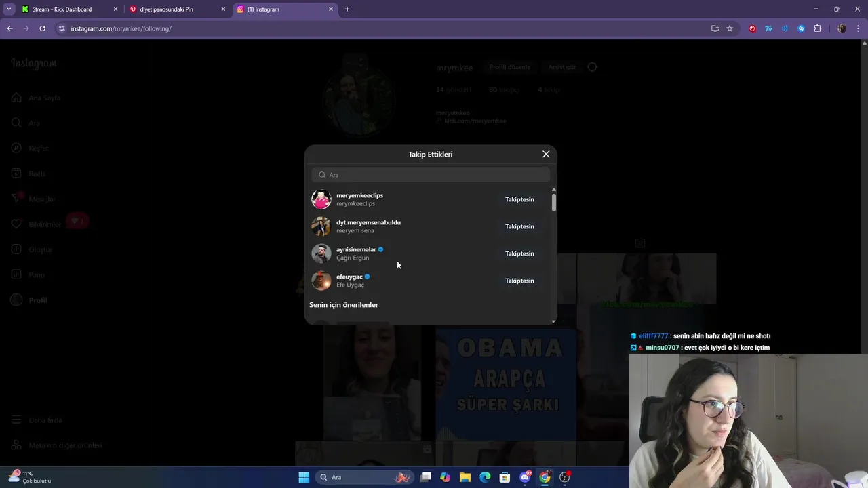Image resolution: width=868 pixels, height=488 pixels.
Task: Open Task View on the taskbar
Action: pos(426,477)
